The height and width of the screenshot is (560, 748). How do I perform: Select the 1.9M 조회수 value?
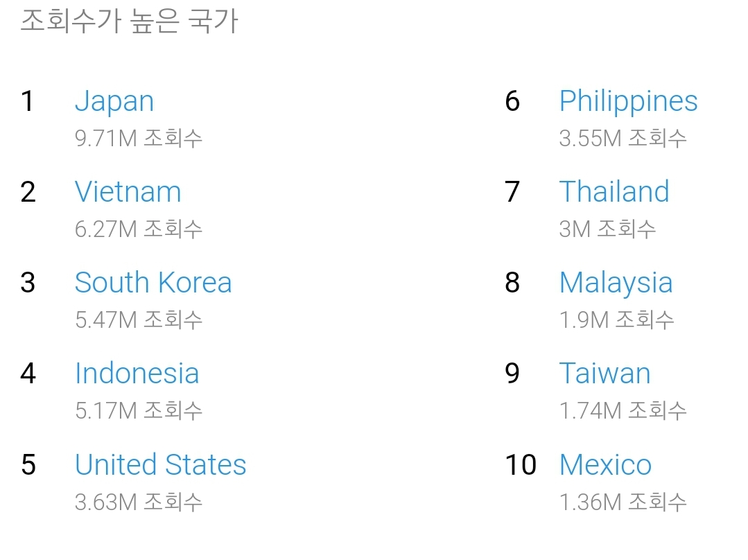[x=616, y=320]
